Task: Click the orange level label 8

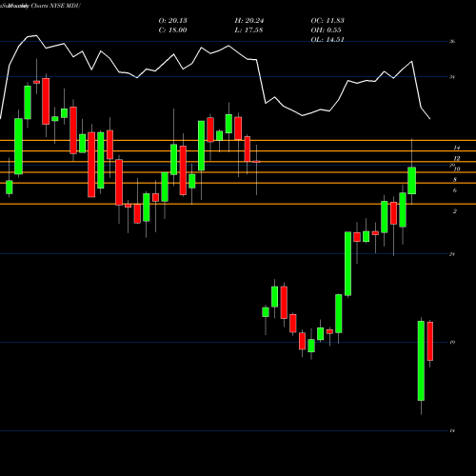Action: [455, 180]
